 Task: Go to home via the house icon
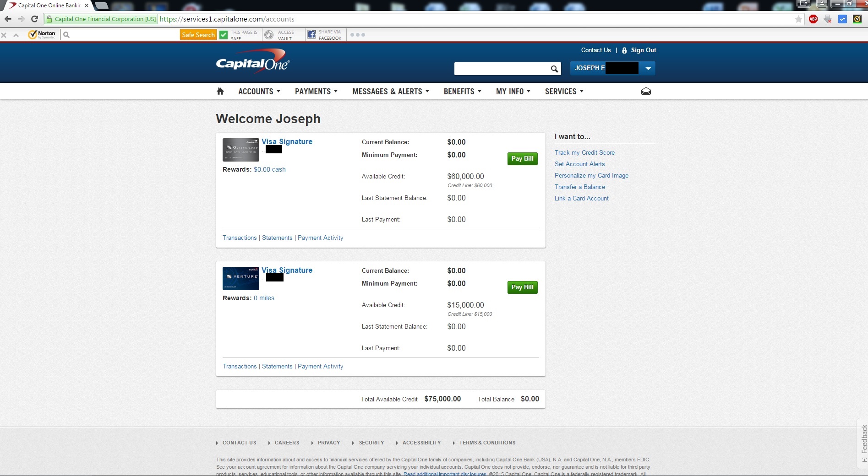tap(220, 92)
